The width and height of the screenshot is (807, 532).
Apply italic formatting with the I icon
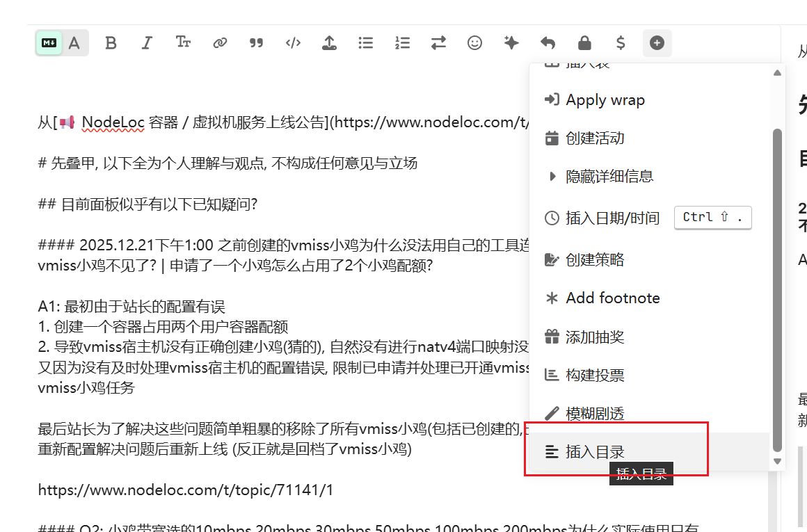click(x=147, y=43)
